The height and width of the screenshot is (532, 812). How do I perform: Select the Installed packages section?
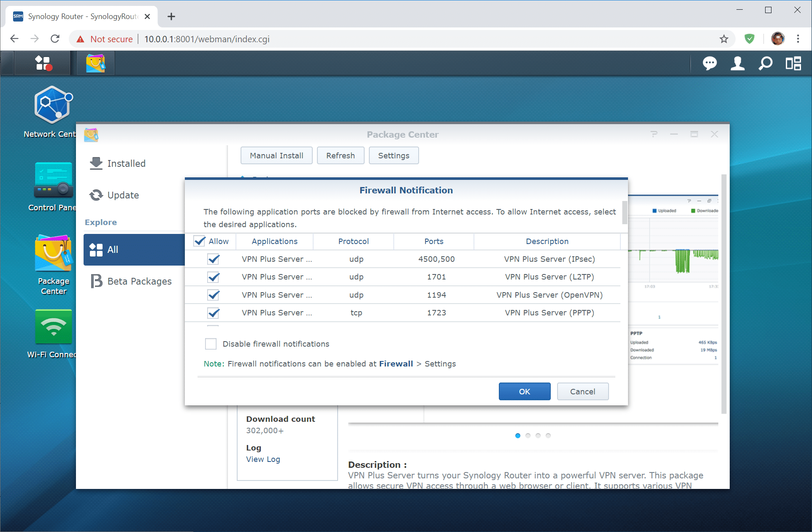tap(126, 163)
